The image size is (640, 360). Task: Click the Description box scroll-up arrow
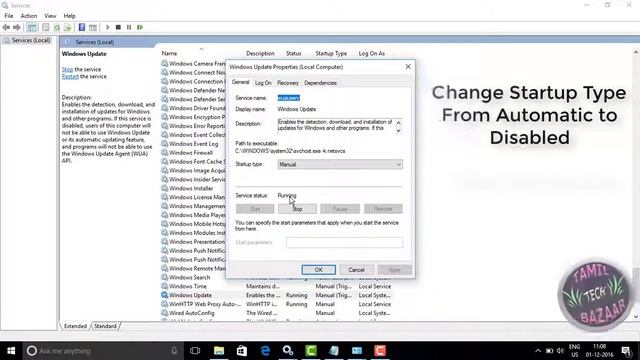pos(398,122)
